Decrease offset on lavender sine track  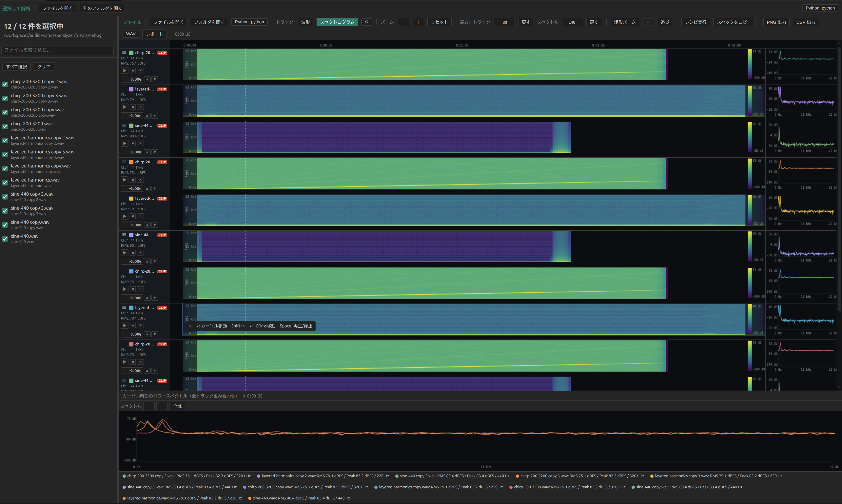[x=155, y=262]
